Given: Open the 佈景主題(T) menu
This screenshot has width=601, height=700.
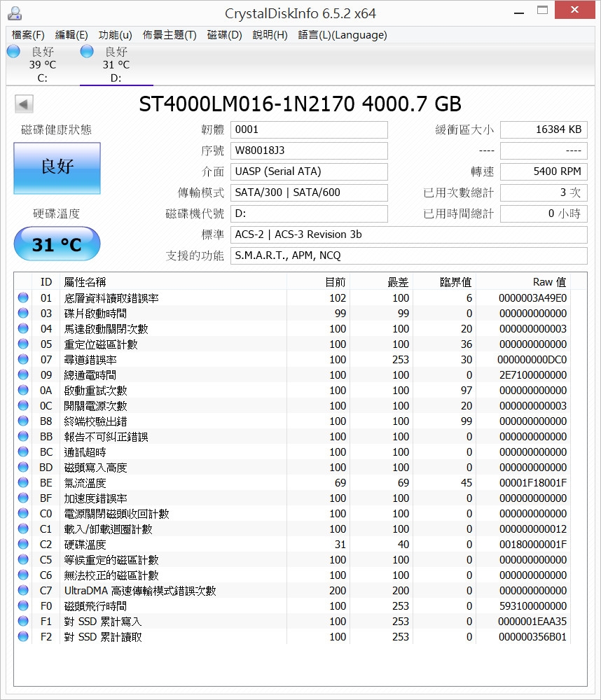Looking at the screenshot, I should pos(170,35).
